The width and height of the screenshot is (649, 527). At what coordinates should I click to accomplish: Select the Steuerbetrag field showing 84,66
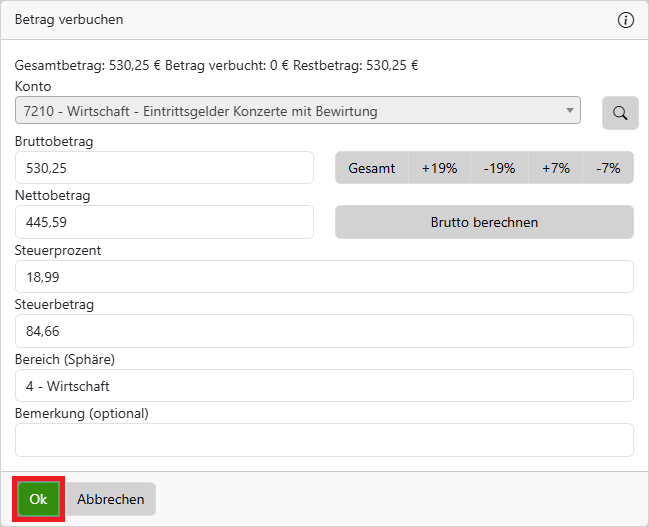click(x=324, y=331)
